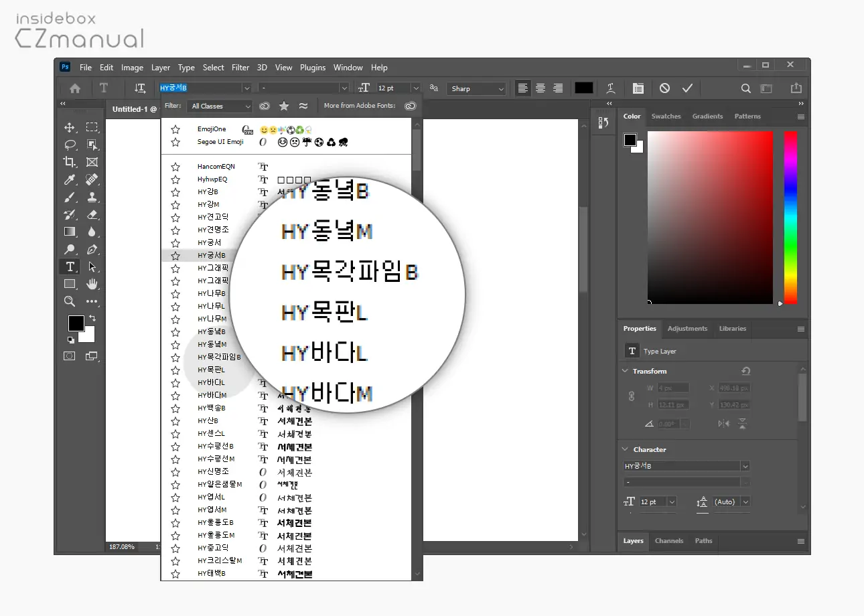Select the Blur tool
The height and width of the screenshot is (616, 864).
coord(92,232)
